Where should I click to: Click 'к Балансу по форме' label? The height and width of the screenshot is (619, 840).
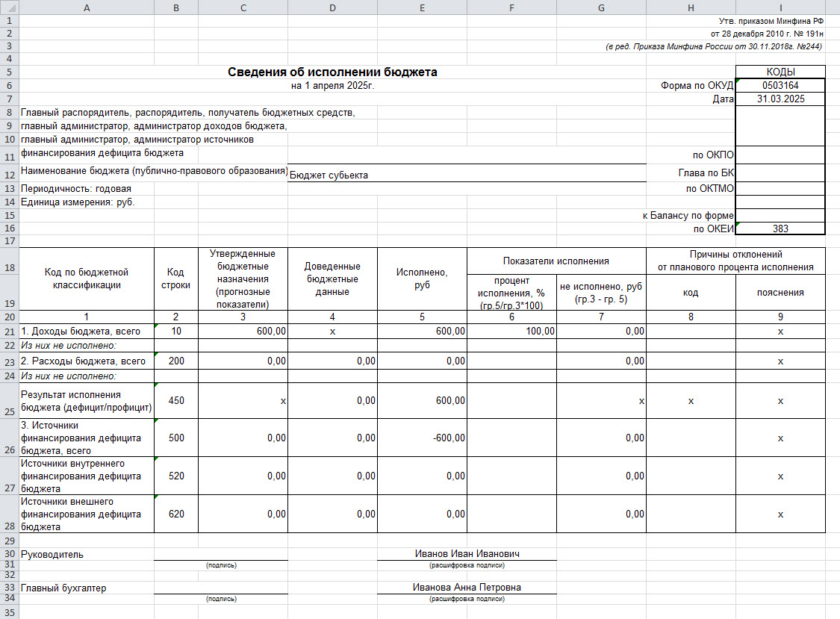click(x=688, y=216)
